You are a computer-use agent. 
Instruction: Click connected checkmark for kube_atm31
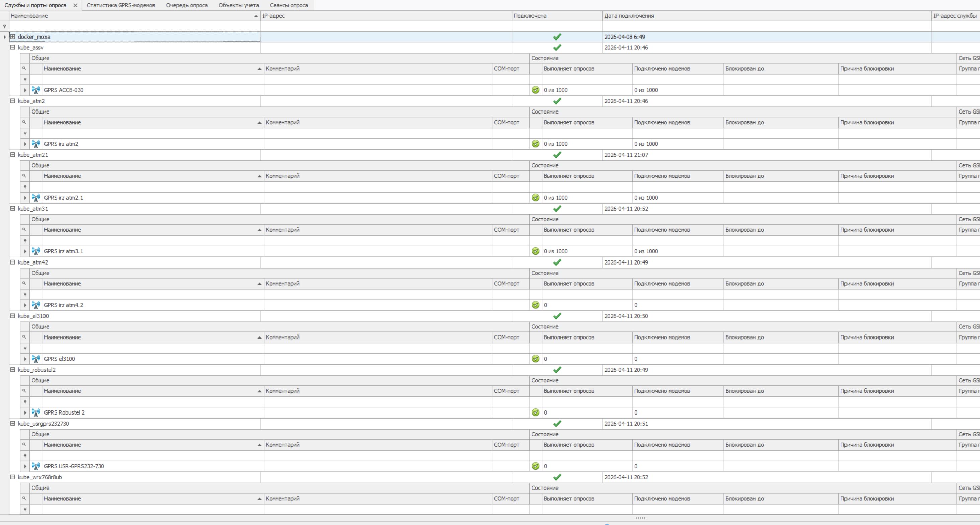tap(557, 209)
